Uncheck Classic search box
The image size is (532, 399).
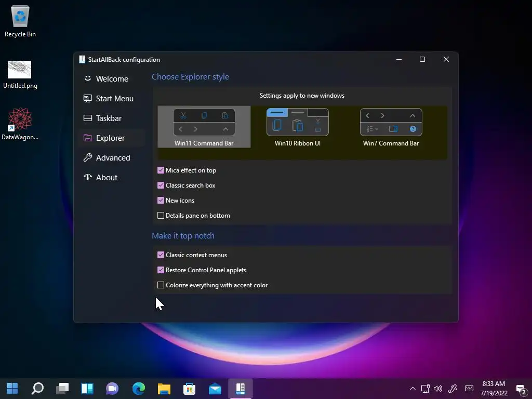161,185
